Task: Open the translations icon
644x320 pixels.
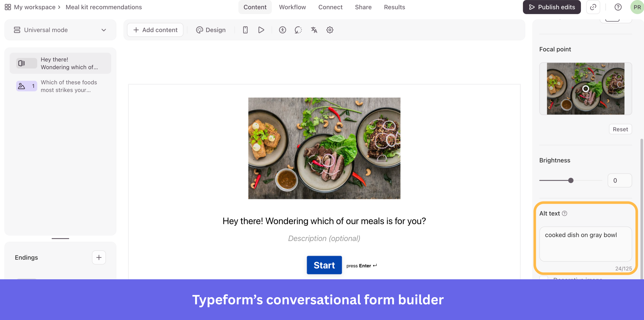Action: (x=314, y=30)
